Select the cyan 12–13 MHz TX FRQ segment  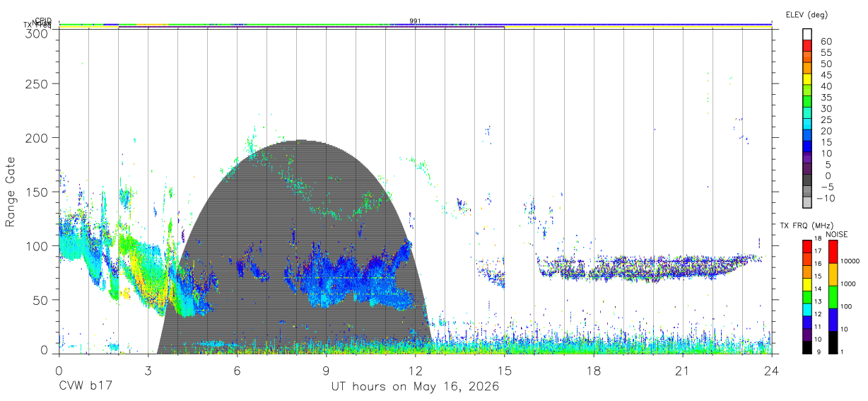[807, 308]
